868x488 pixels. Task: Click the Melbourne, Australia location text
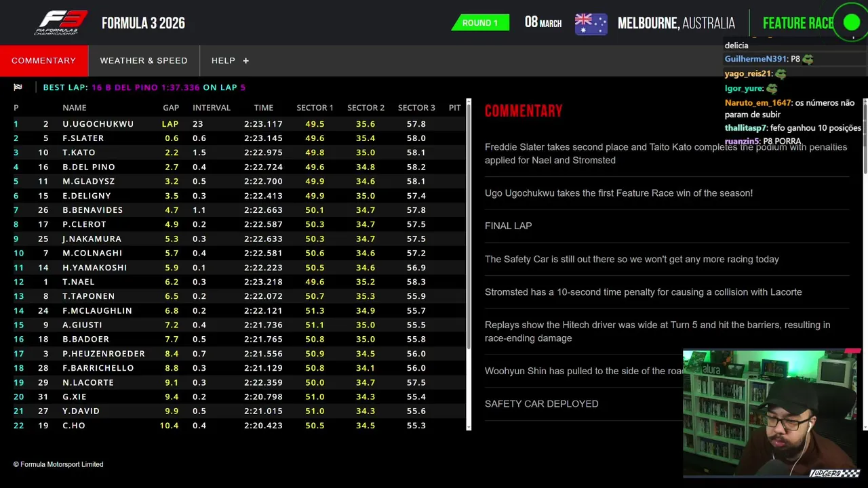pos(676,23)
